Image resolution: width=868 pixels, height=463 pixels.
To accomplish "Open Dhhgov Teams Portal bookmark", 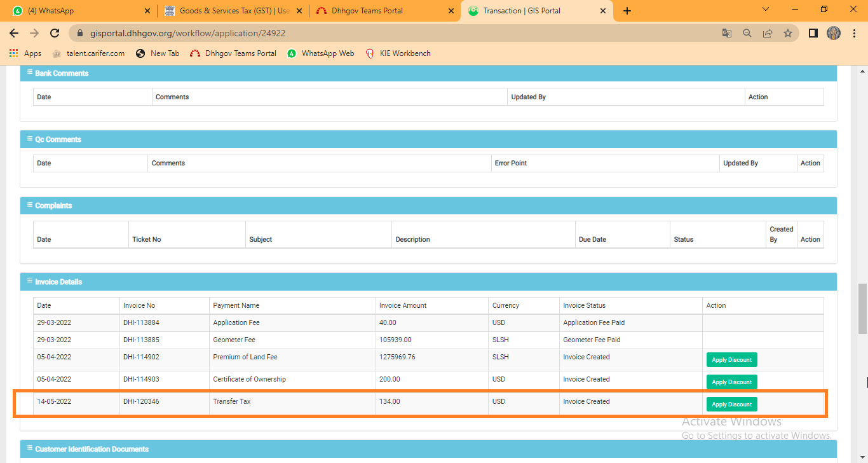I will [x=233, y=53].
